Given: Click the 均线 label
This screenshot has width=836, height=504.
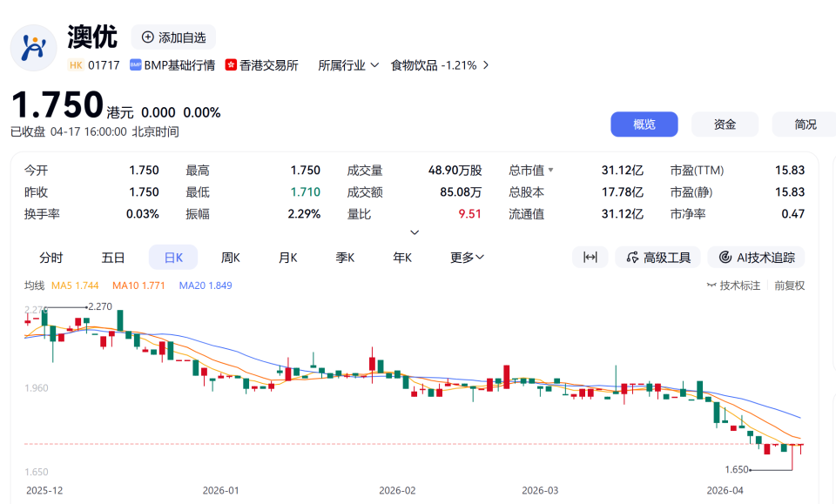Looking at the screenshot, I should click(x=34, y=286).
